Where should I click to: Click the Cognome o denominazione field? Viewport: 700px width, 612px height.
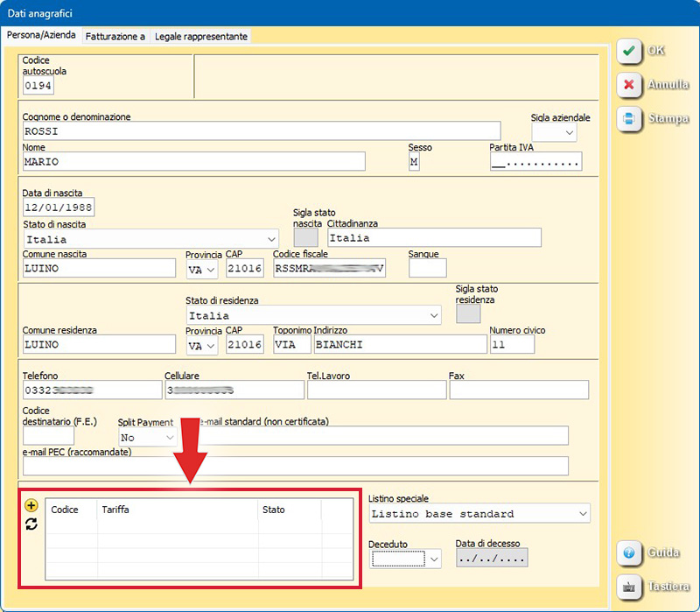262,131
